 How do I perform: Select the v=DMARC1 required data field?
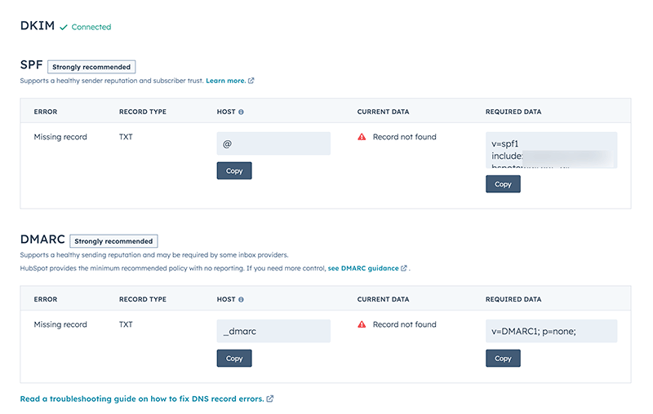[550, 331]
